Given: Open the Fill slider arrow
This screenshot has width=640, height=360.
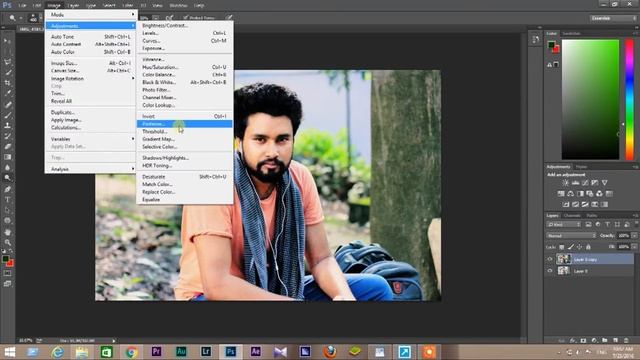Looking at the screenshot, I should 634,247.
